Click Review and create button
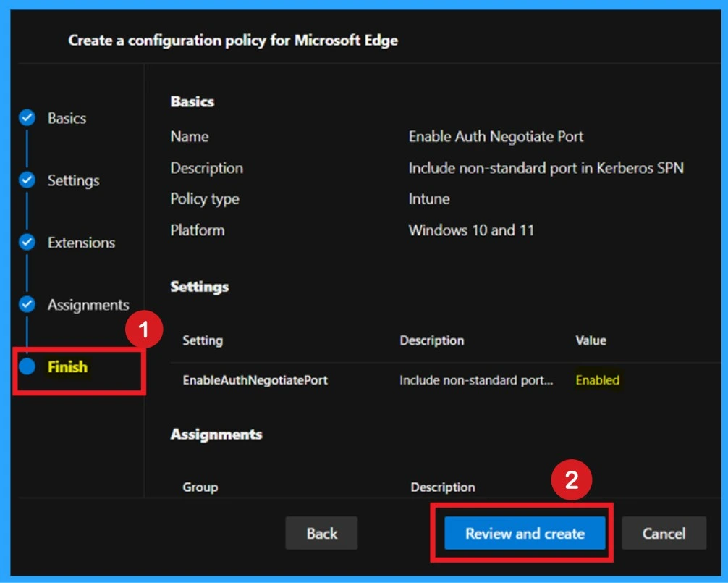Image resolution: width=728 pixels, height=583 pixels. [x=525, y=533]
